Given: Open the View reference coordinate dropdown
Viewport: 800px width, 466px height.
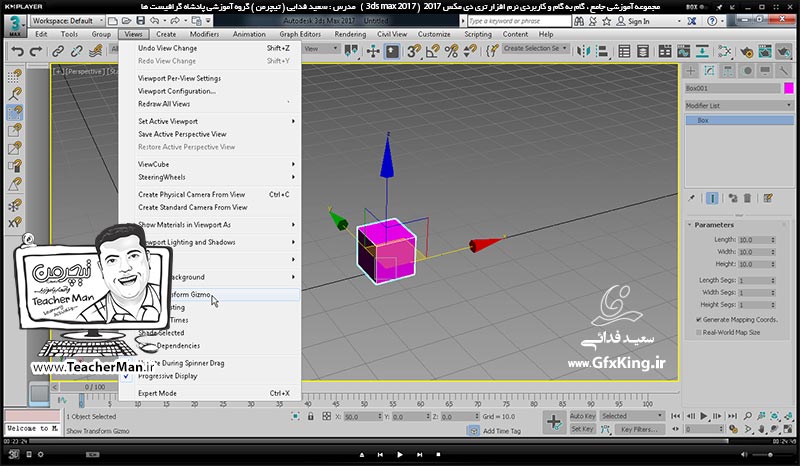Looking at the screenshot, I should 321,49.
